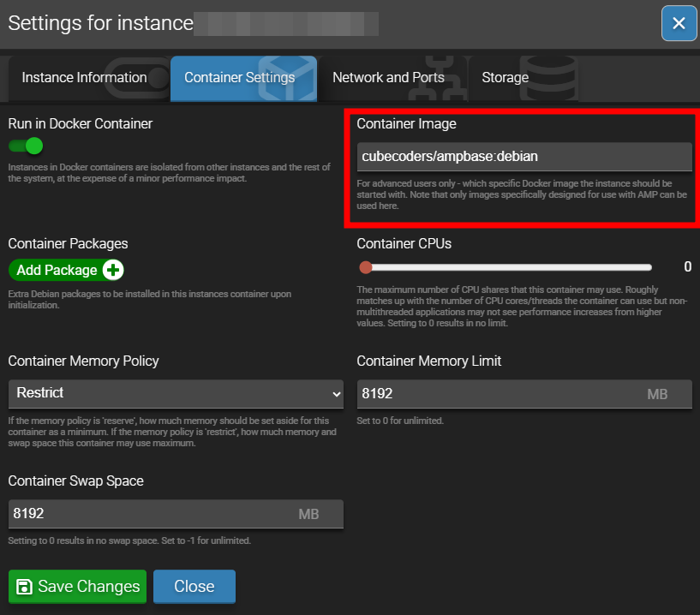700x615 pixels.
Task: Click the database stack icon on Storage tab
Action: pyautogui.click(x=547, y=75)
